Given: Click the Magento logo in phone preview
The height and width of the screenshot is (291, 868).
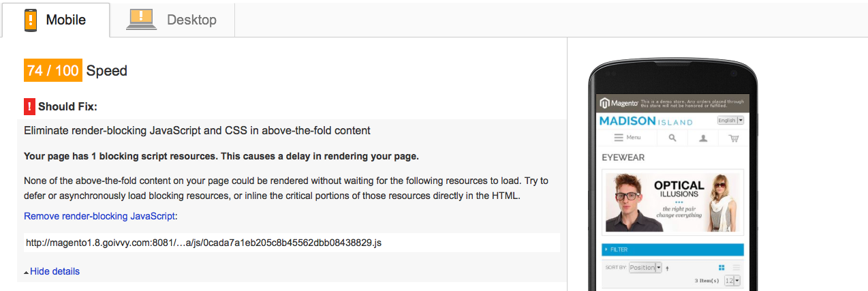Looking at the screenshot, I should tap(619, 104).
